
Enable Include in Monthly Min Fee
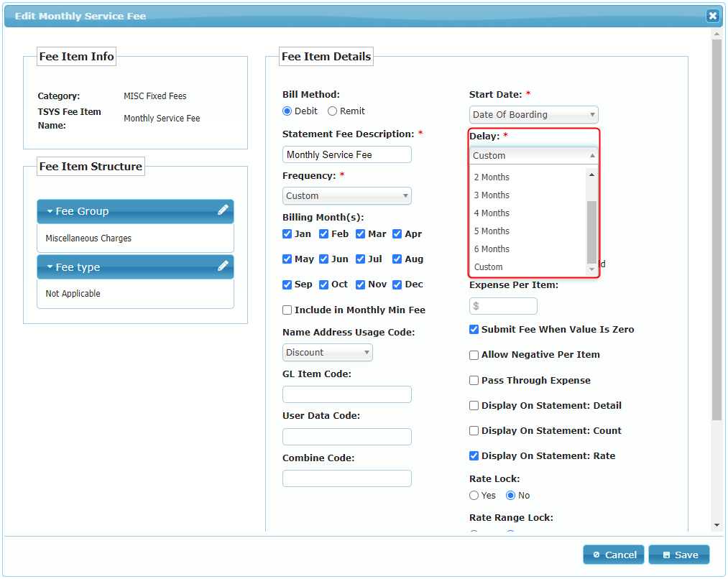click(x=287, y=310)
